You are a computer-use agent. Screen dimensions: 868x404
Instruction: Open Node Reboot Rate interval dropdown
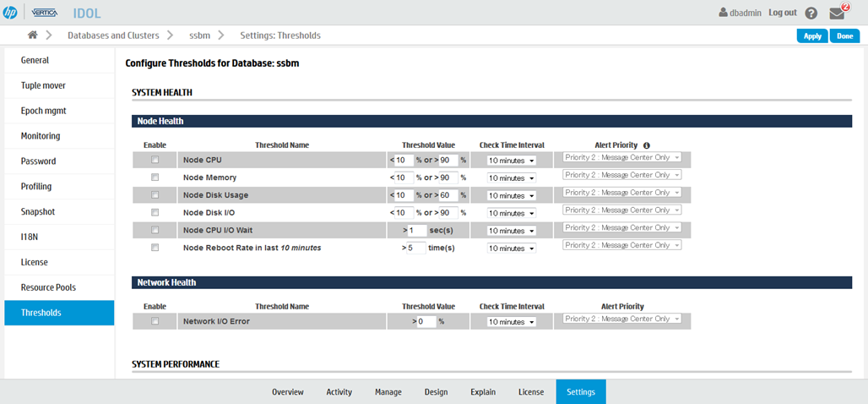[x=512, y=248]
